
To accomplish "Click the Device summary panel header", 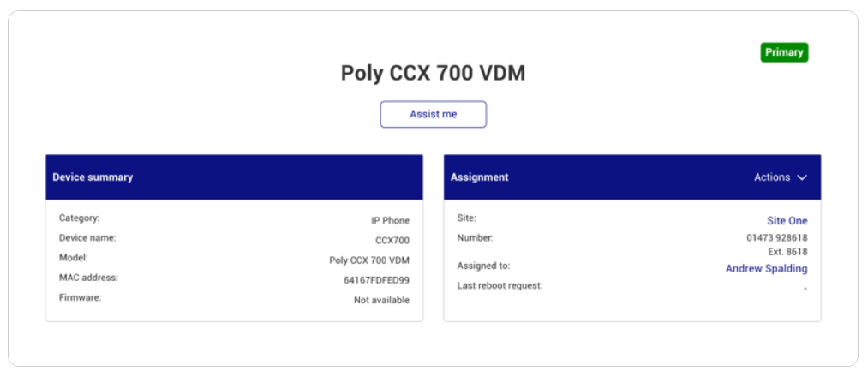I will click(234, 177).
